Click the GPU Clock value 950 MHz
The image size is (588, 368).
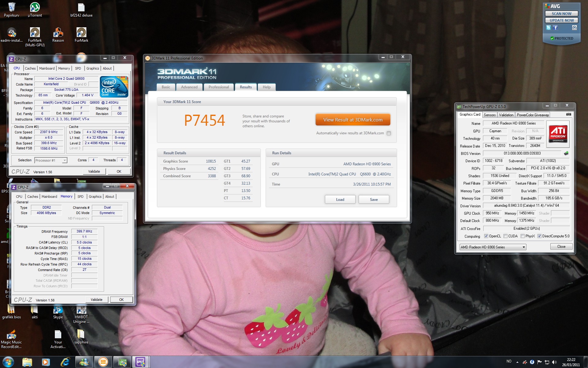click(492, 213)
